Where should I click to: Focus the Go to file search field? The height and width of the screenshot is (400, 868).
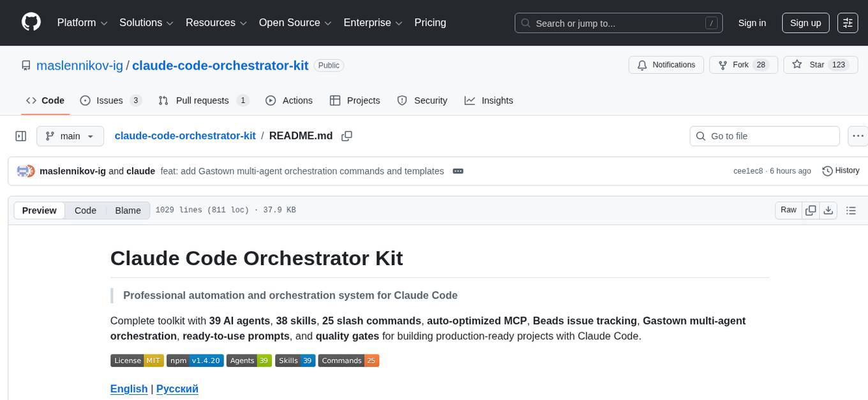click(764, 136)
